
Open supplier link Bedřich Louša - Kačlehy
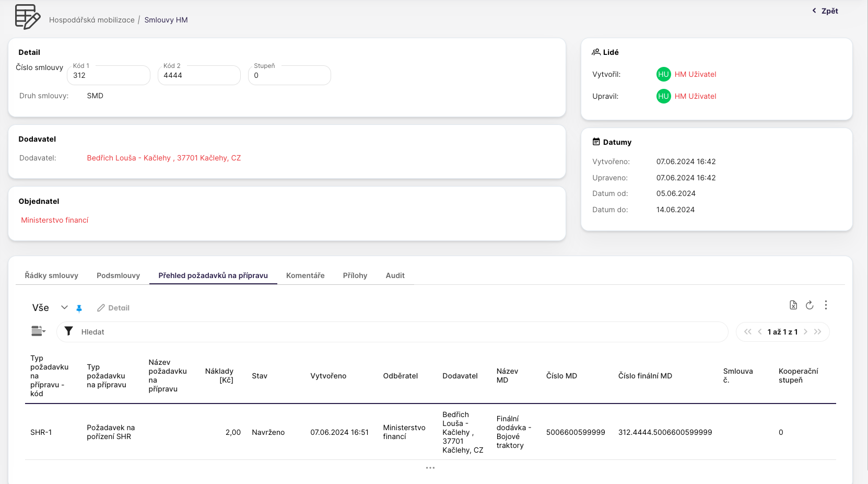163,158
